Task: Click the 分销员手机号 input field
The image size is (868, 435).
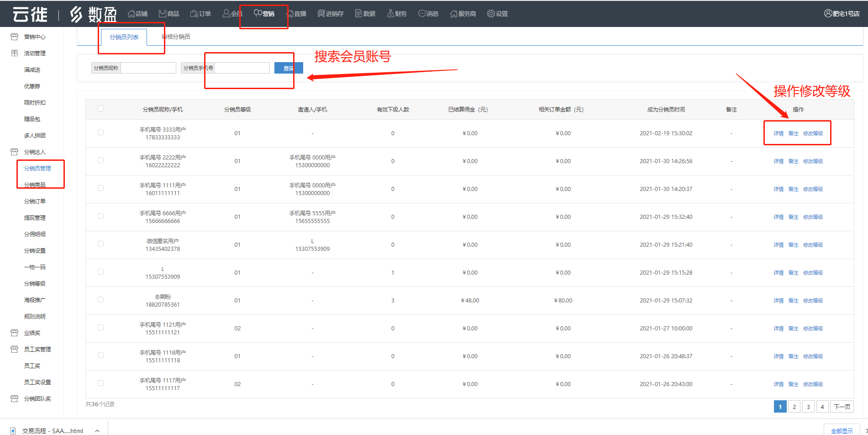Action: coord(242,68)
